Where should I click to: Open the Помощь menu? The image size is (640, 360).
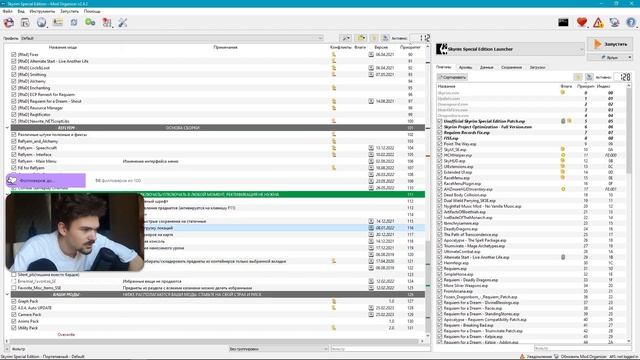tap(92, 11)
